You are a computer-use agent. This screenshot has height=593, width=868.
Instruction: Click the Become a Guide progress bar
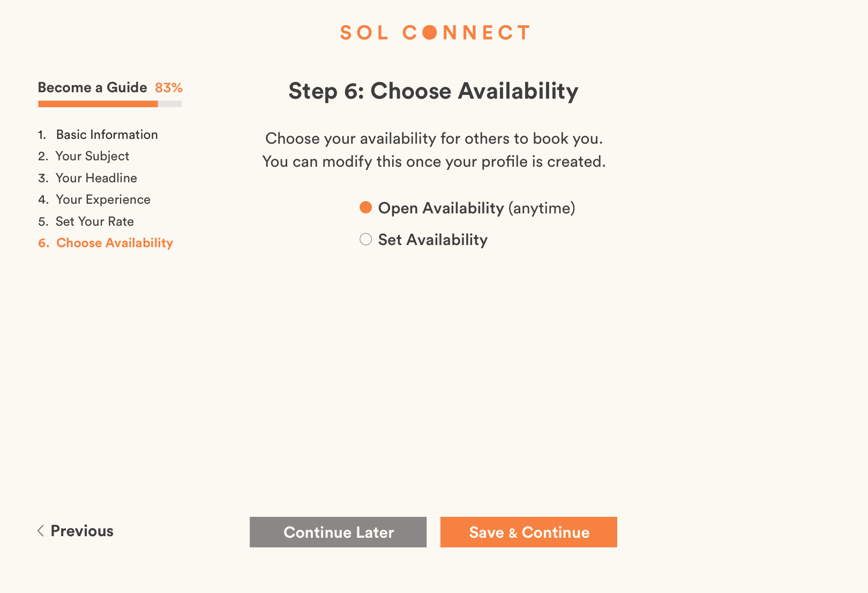pyautogui.click(x=110, y=104)
